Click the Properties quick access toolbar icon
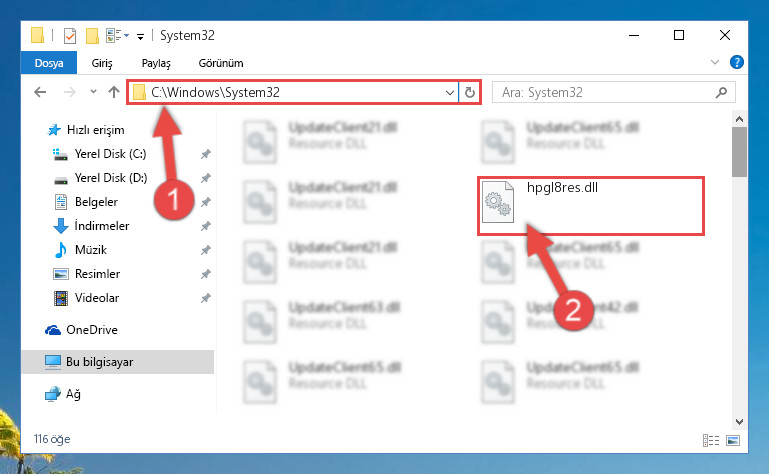The image size is (769, 474). tap(70, 36)
